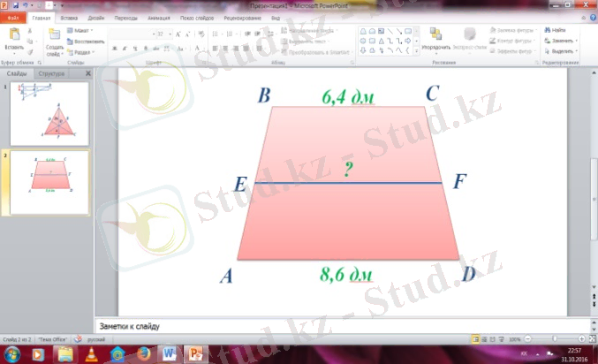Switch to the Вставка ribbon tab
Viewport: 598px width, 364px height.
tap(69, 17)
